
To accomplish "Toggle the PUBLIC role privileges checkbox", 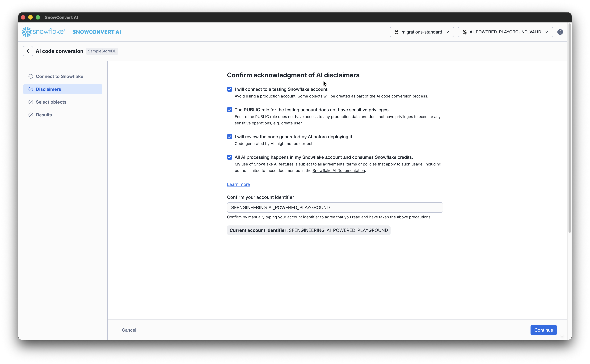I will pyautogui.click(x=229, y=110).
